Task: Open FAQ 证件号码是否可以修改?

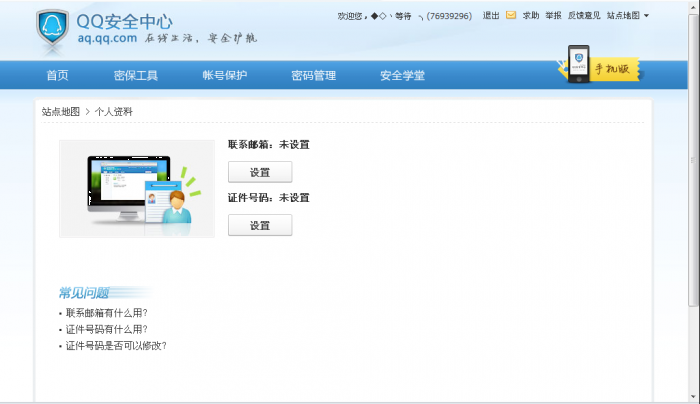Action: tap(116, 346)
